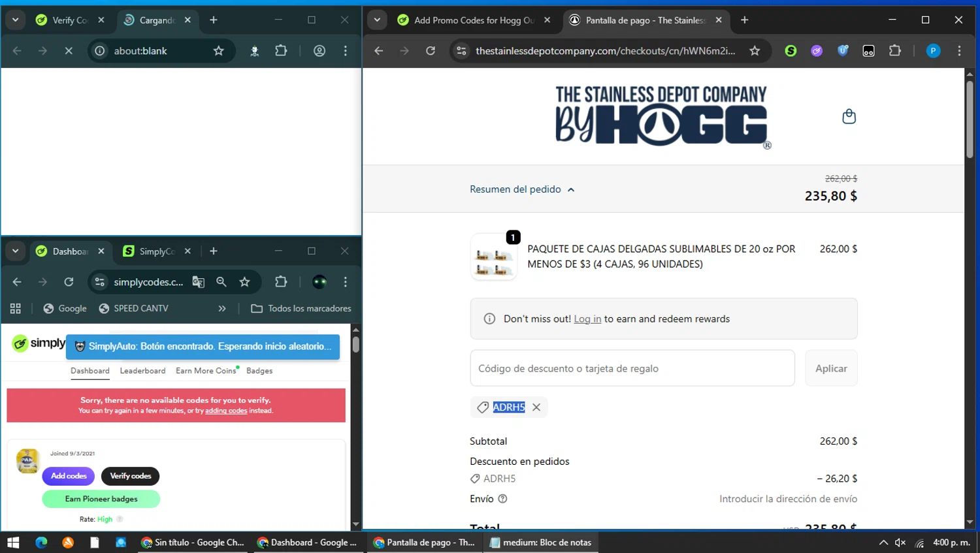This screenshot has height=553, width=980.
Task: Unmute the volume icon in system tray
Action: 900,543
